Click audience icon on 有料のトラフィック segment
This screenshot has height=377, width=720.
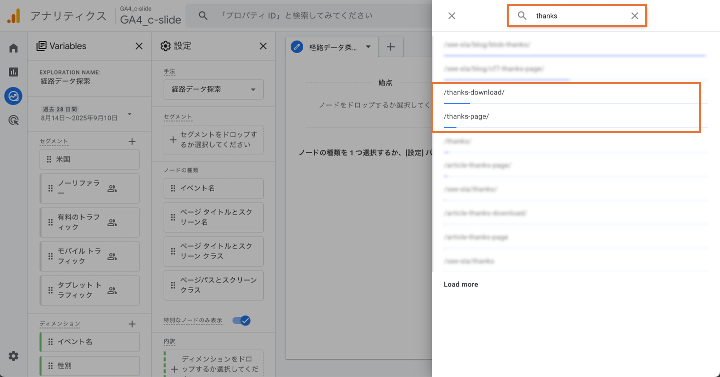[x=112, y=222]
